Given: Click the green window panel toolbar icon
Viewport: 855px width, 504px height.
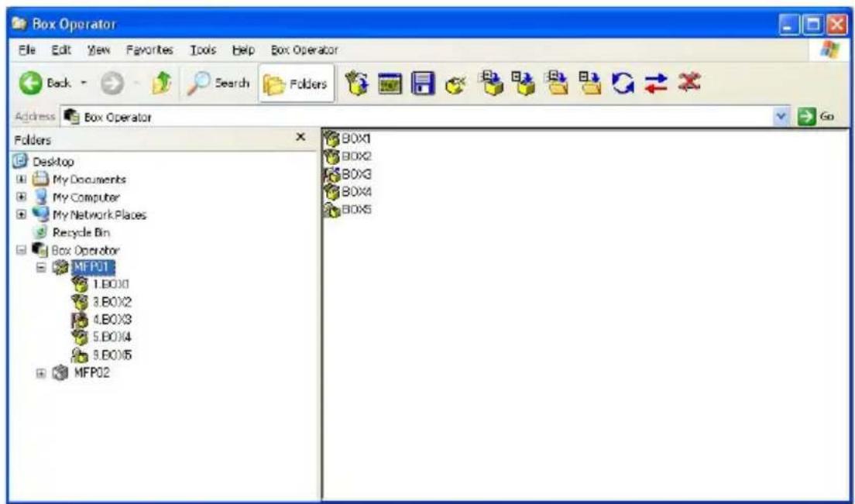Looking at the screenshot, I should [x=390, y=84].
